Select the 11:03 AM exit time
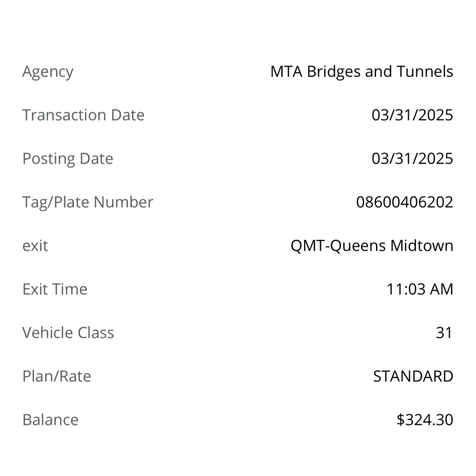 pyautogui.click(x=420, y=289)
